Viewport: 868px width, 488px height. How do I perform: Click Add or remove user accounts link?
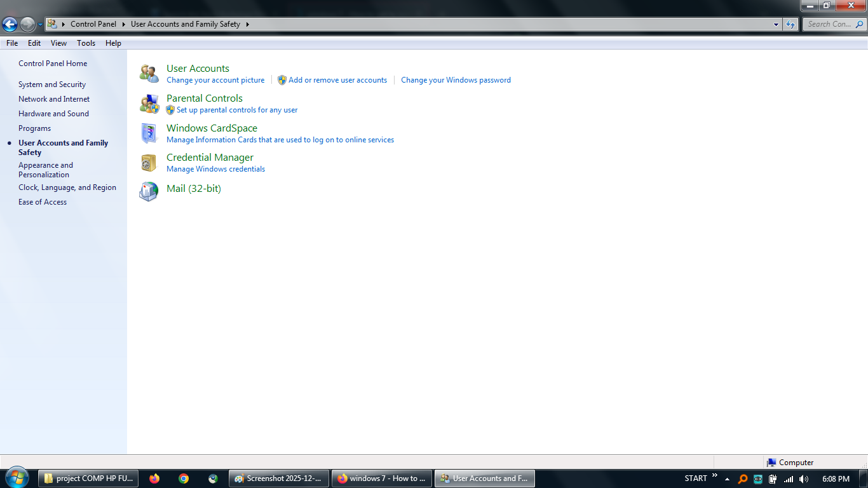[x=337, y=80]
